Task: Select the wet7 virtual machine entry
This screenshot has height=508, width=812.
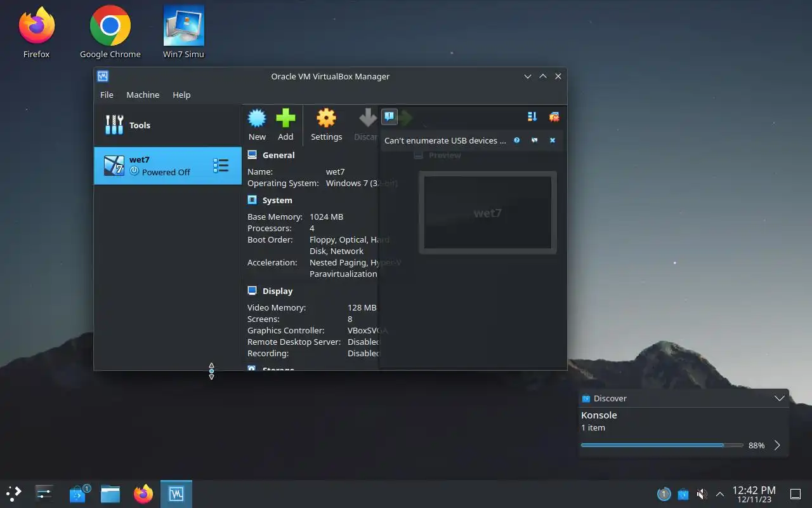Action: point(167,166)
